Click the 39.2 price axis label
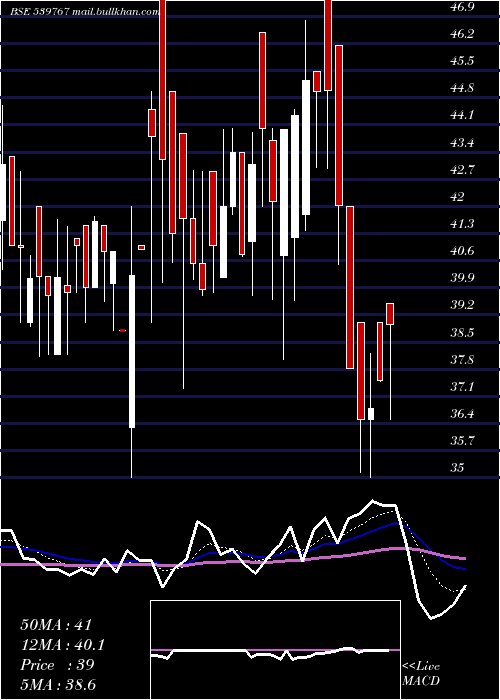Image resolution: width=500 pixels, height=700 pixels. tap(462, 305)
